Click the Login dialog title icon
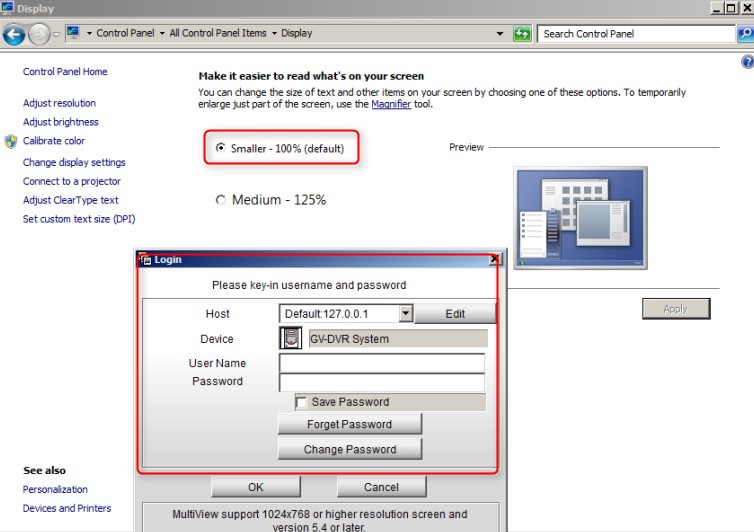Screen dimensions: 754x532 [146, 260]
